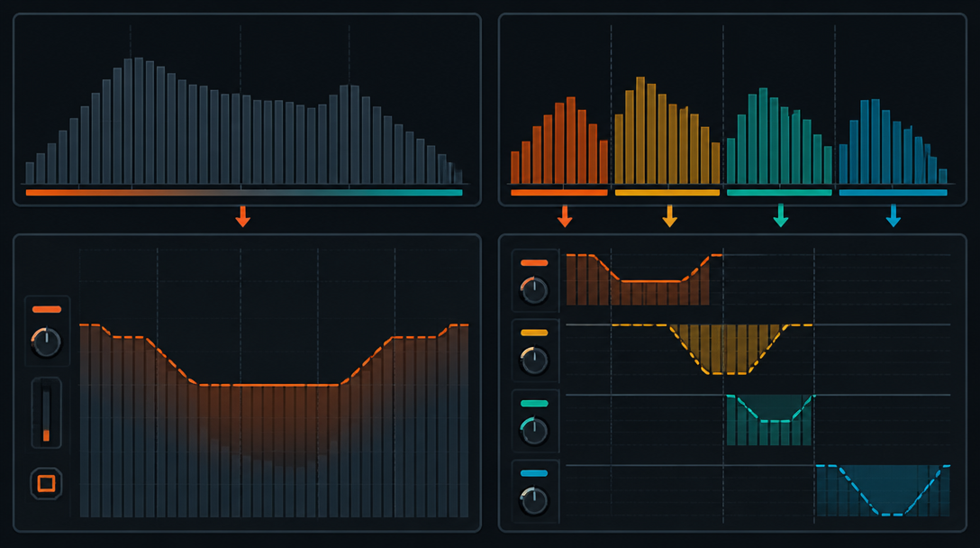Turn the orange band knob in the multiband panel
The width and height of the screenshot is (980, 548).
(534, 290)
